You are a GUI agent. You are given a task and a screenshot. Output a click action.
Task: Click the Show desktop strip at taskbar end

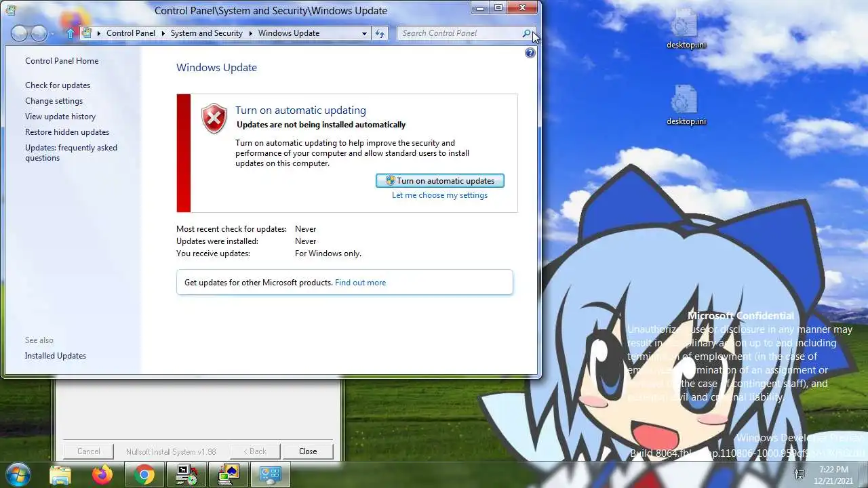pyautogui.click(x=863, y=474)
